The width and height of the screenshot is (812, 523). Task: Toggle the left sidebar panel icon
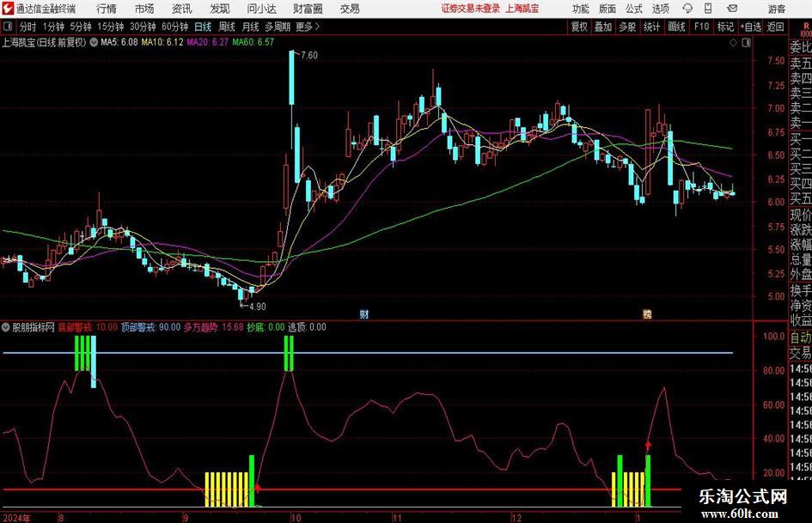[x=7, y=27]
